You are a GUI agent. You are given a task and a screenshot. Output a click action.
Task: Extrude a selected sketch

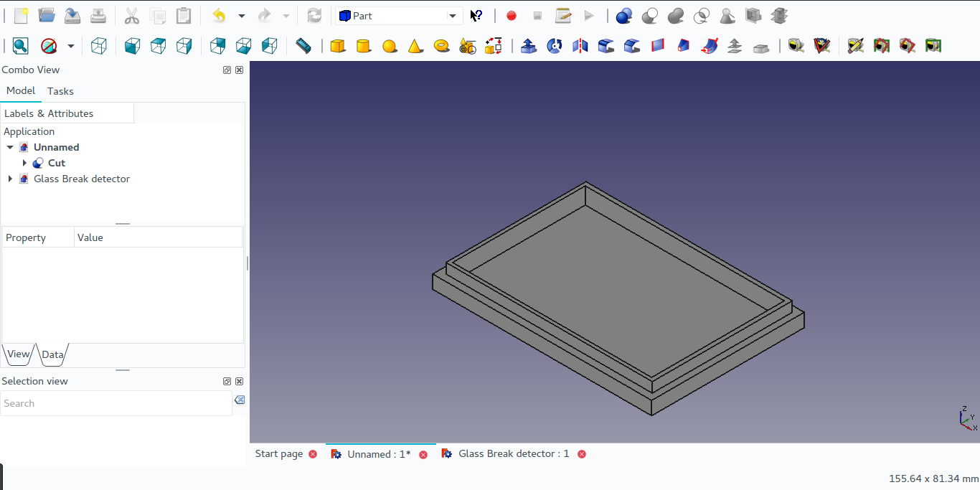click(x=529, y=46)
